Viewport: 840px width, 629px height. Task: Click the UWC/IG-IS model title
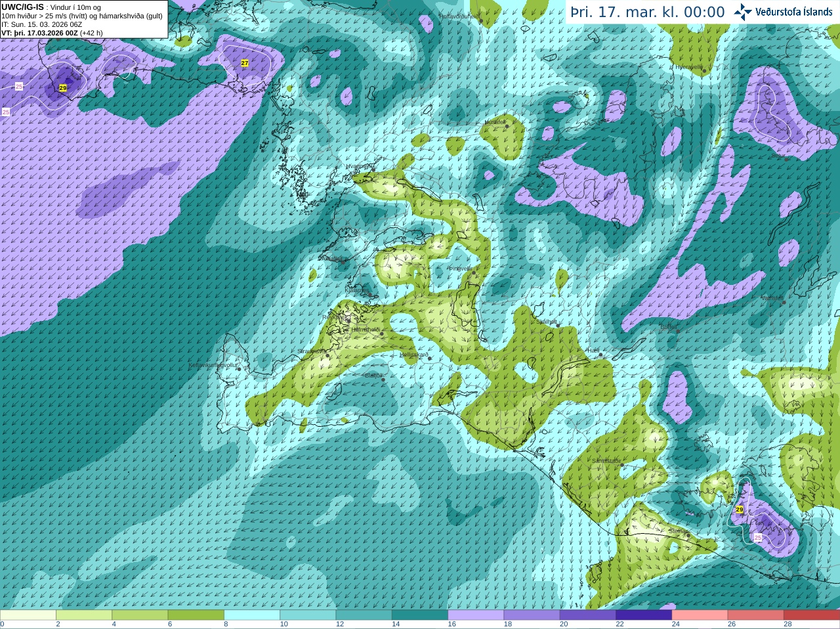tap(23, 7)
